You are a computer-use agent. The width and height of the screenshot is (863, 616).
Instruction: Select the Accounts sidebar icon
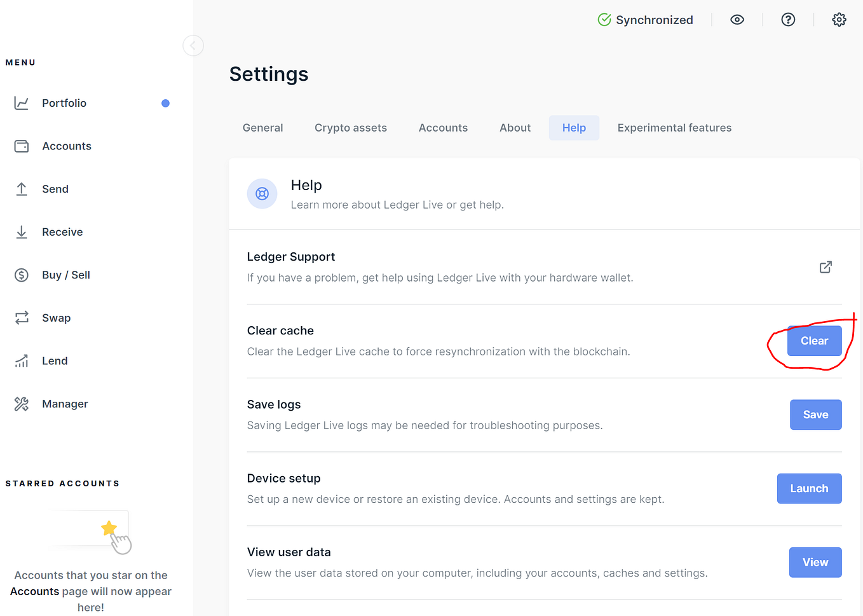66,146
